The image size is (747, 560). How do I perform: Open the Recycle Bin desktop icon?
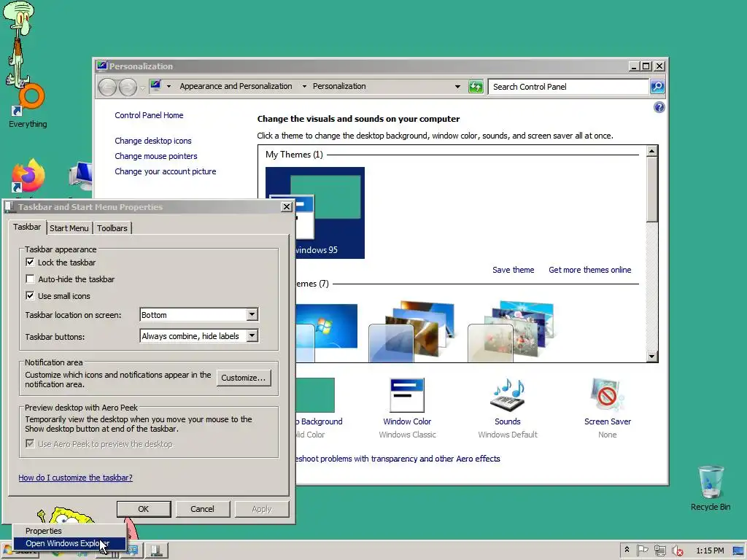click(x=711, y=488)
